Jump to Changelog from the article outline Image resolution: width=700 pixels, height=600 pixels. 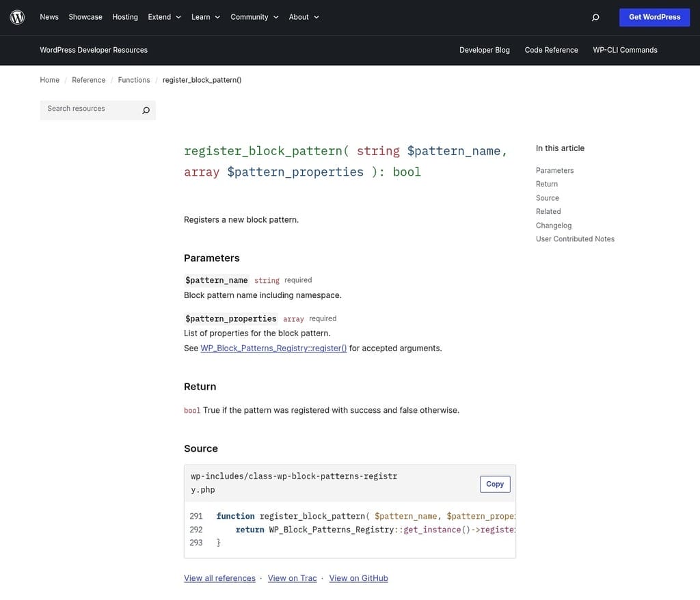(553, 225)
